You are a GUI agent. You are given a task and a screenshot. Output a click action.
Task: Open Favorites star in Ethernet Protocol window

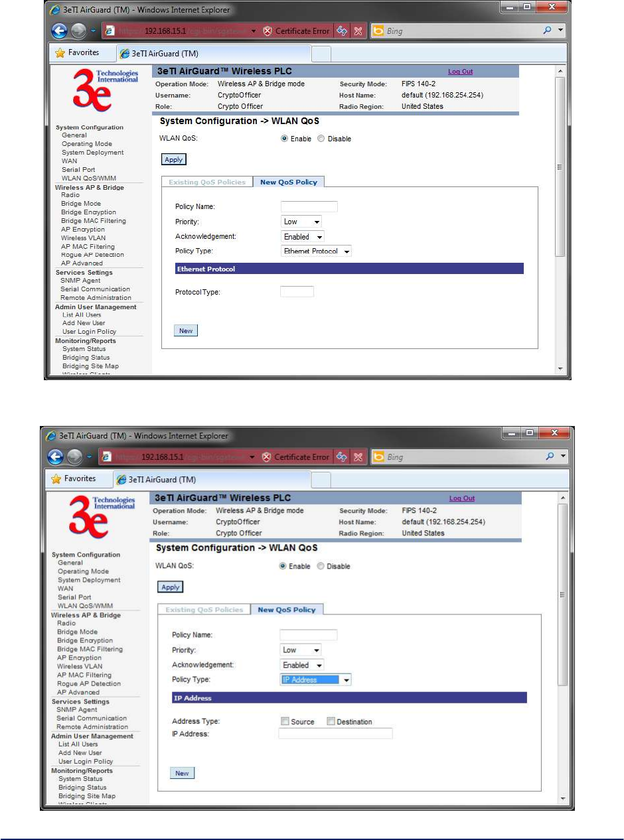click(60, 52)
